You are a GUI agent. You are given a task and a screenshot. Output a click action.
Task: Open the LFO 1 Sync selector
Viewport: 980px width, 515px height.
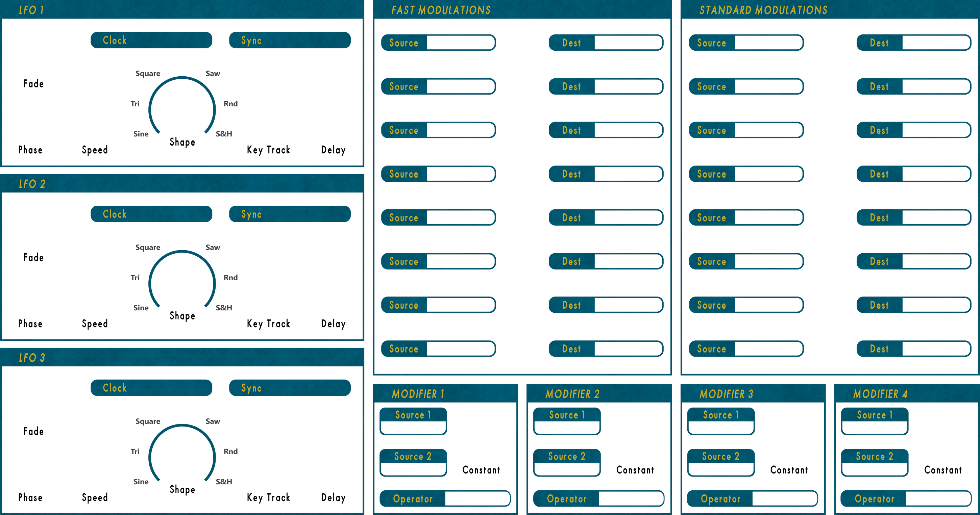coord(290,40)
